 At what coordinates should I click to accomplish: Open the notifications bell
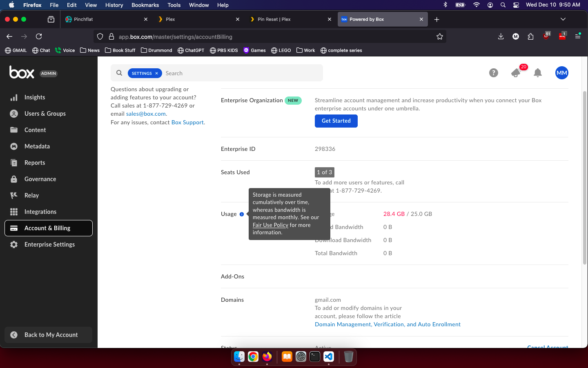coord(538,73)
